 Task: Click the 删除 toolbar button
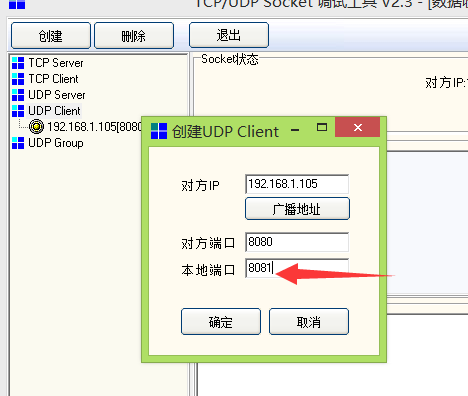click(134, 35)
